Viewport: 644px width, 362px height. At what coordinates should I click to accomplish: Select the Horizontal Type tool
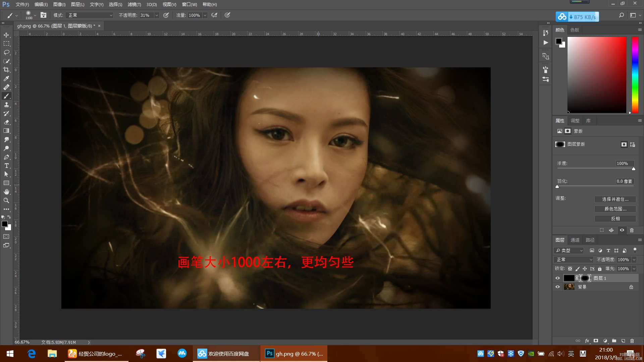pos(6,166)
